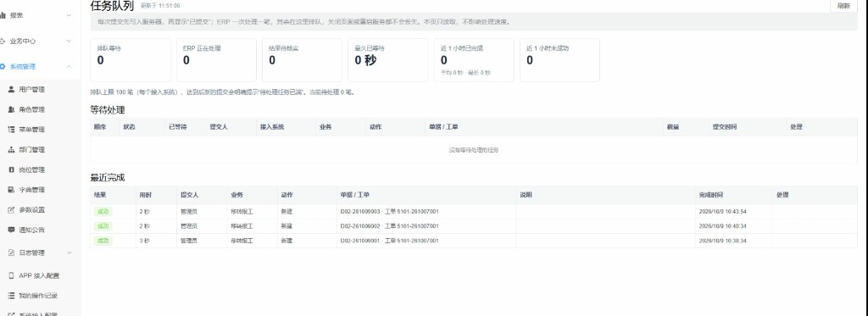This screenshot has height=316, width=868.
Task: Click the 没有等待处理的任务 empty message
Action: pos(473,150)
